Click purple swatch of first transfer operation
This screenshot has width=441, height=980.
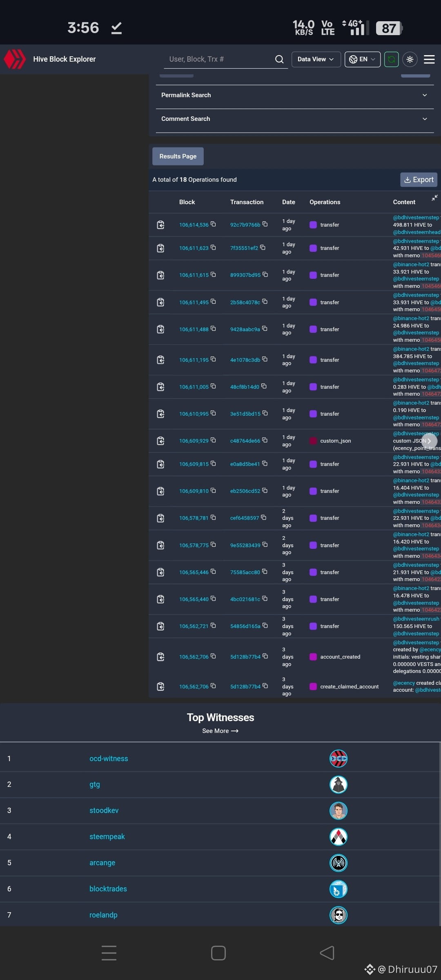313,225
